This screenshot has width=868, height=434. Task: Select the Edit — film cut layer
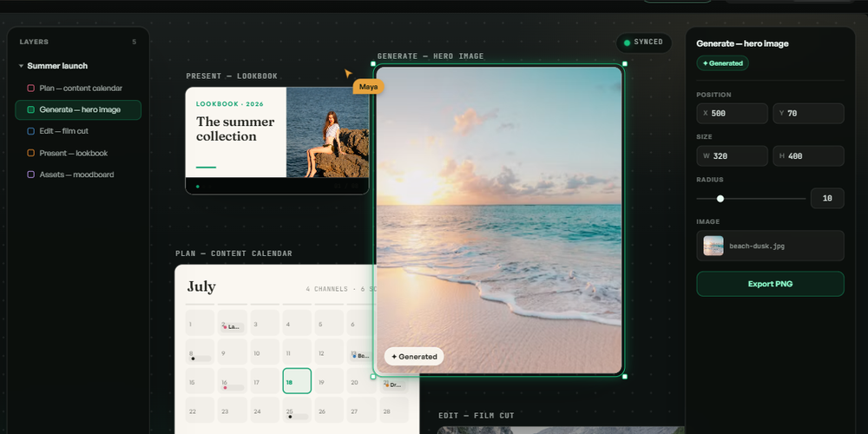(x=78, y=131)
